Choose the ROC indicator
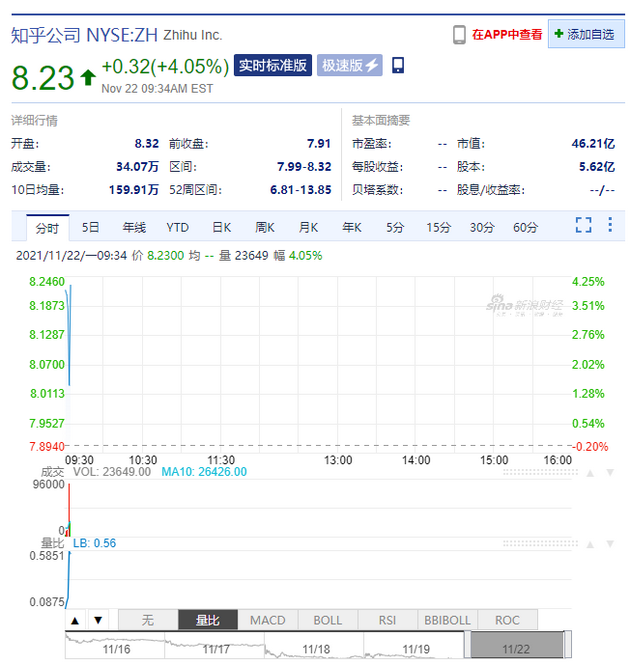 point(507,620)
